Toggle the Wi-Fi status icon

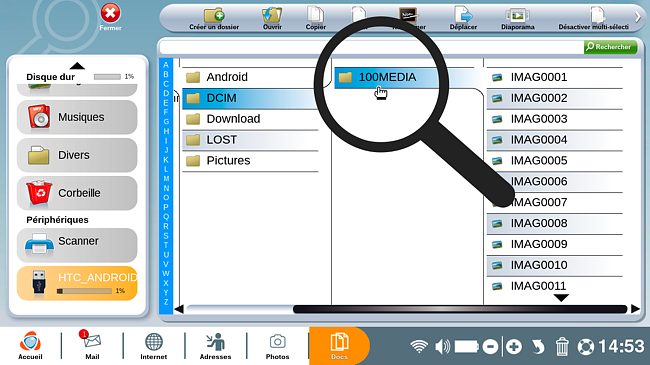pyautogui.click(x=419, y=346)
